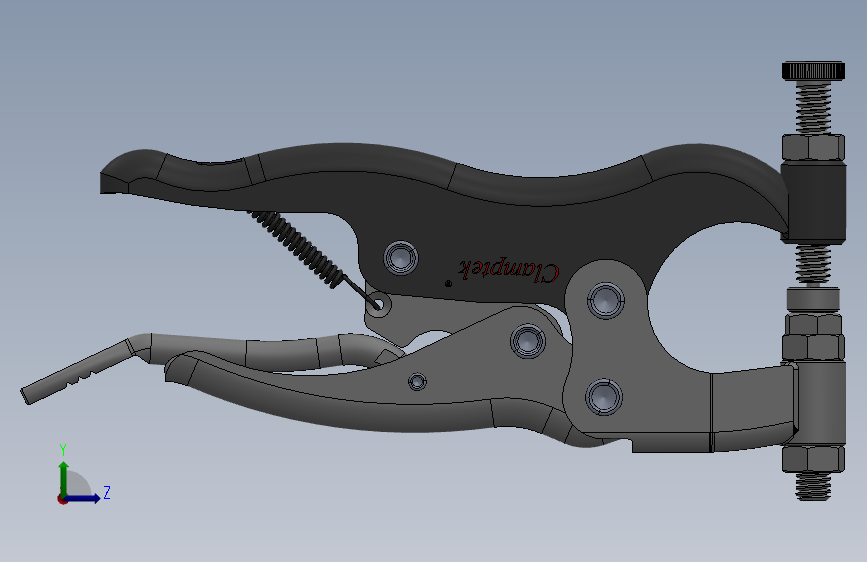
Task: Click the blue Z axis arrow on triad
Action: pos(84,498)
